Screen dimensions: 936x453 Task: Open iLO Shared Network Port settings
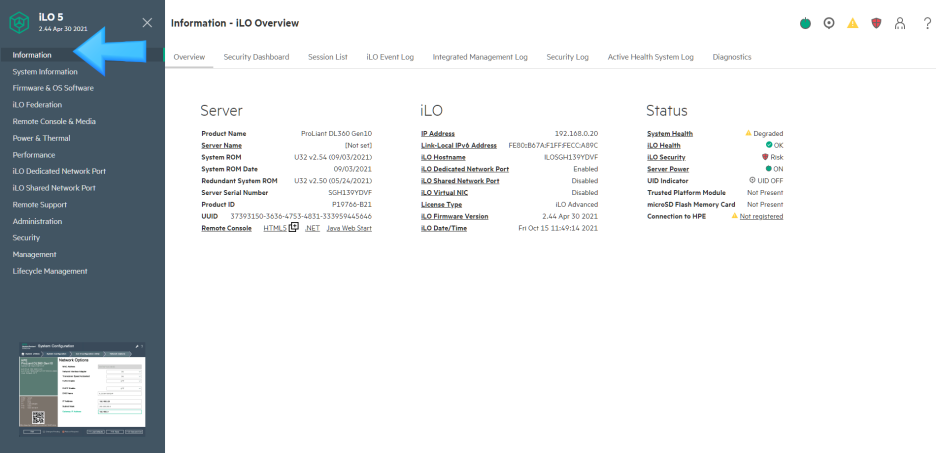(54, 187)
